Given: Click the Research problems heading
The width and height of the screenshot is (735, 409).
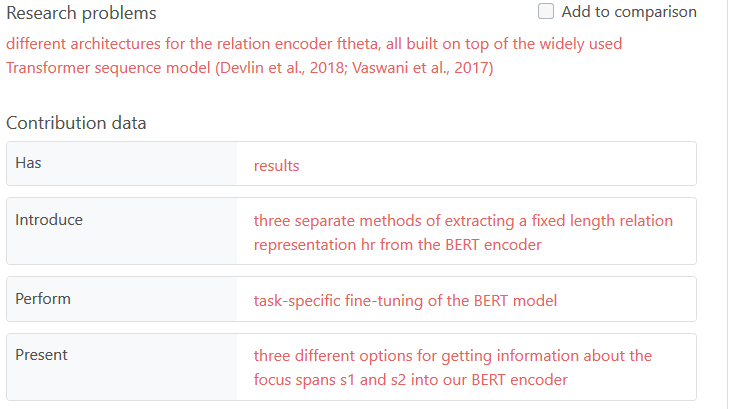Looking at the screenshot, I should pos(81,14).
